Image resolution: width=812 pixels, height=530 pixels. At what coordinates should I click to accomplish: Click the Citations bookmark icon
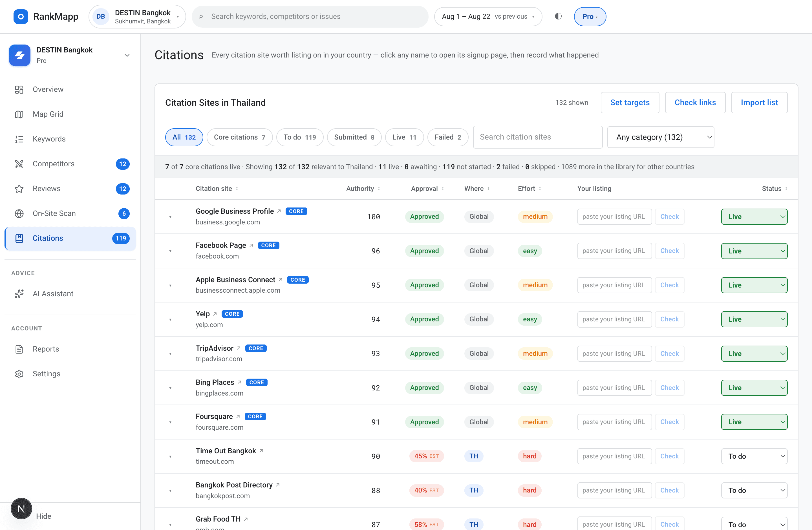19,238
